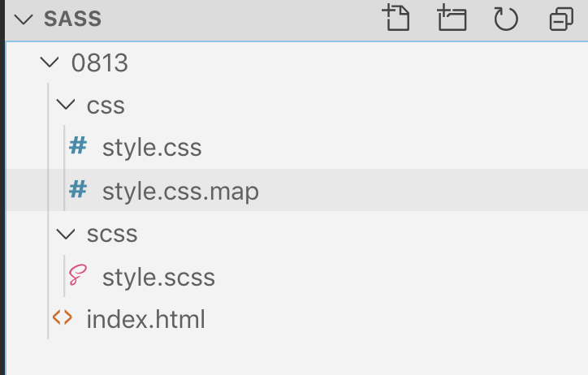
Task: Collapse the css folder chevron
Action: point(66,105)
